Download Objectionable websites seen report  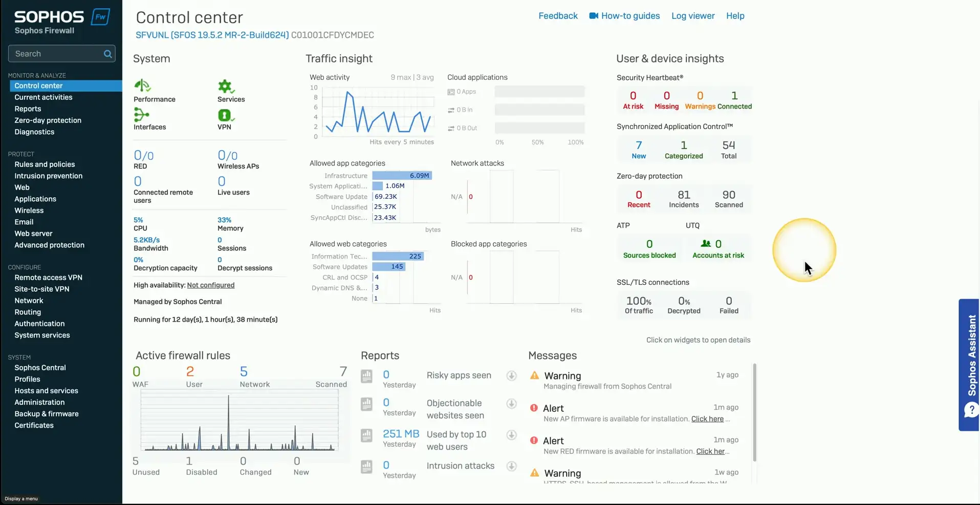click(x=511, y=404)
